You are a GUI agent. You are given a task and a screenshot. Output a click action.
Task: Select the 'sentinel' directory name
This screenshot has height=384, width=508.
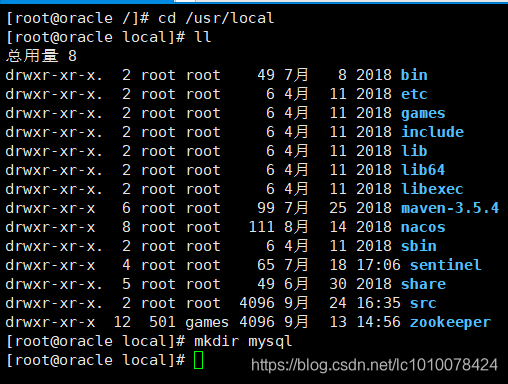(445, 265)
